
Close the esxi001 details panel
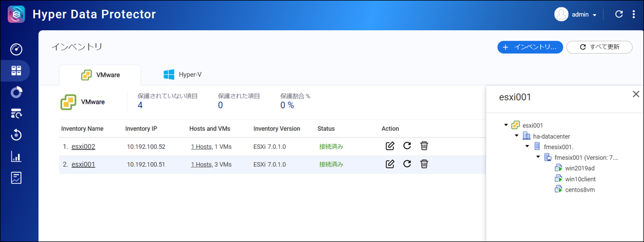click(636, 94)
